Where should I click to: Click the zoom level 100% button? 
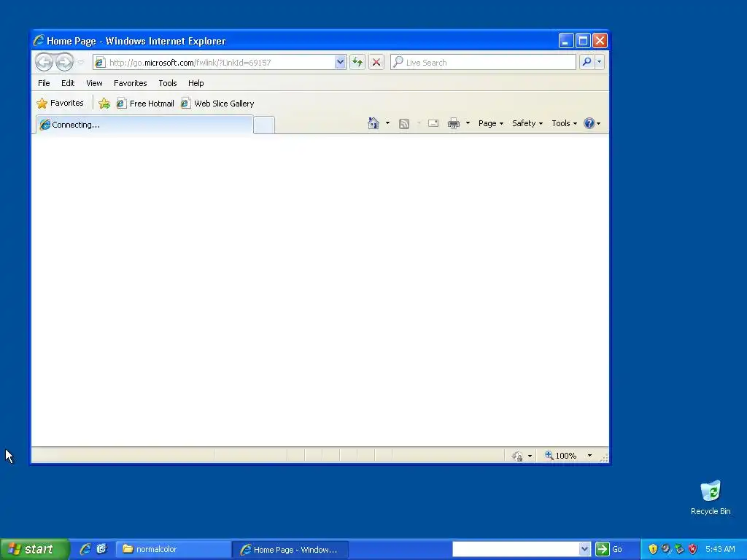[561, 456]
